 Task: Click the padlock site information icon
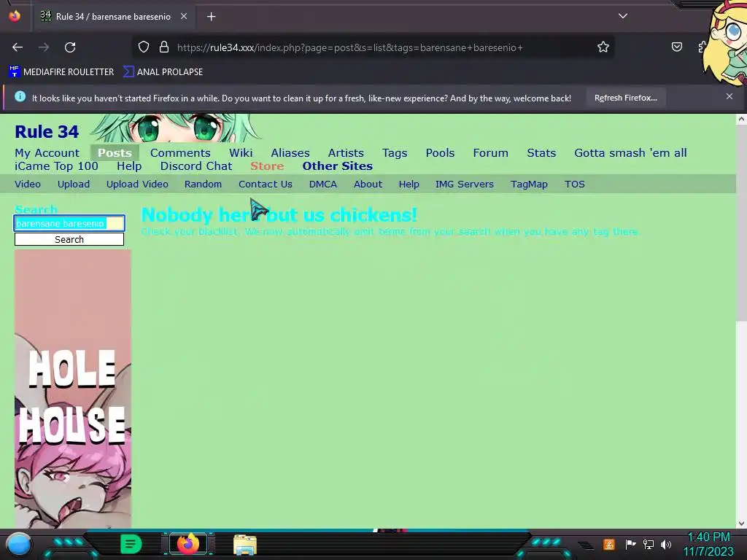[x=164, y=47]
